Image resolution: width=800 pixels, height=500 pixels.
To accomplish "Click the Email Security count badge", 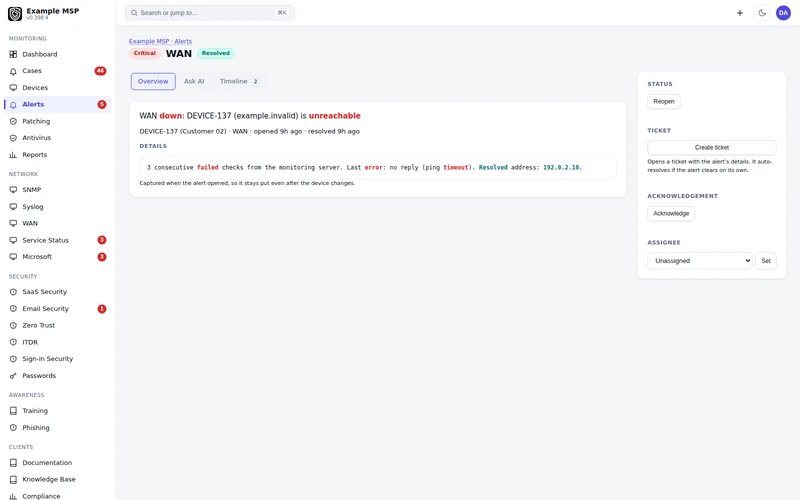I will pos(102,309).
